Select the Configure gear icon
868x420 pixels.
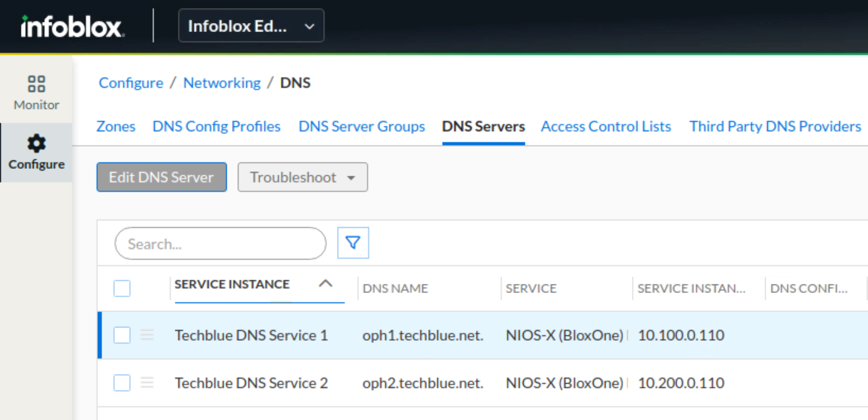pyautogui.click(x=36, y=144)
